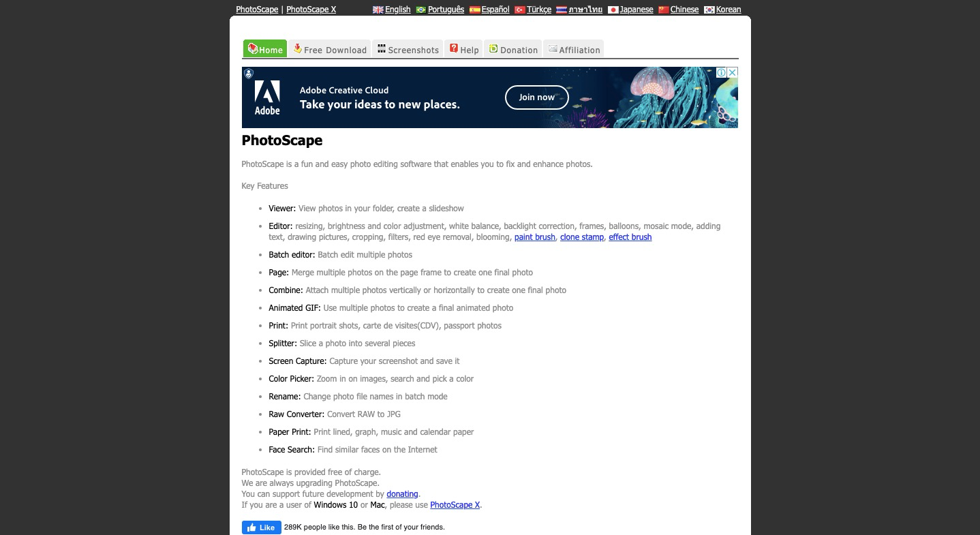Image resolution: width=980 pixels, height=535 pixels.
Task: Click the 'Face Search:' feature label
Action: 292,450
